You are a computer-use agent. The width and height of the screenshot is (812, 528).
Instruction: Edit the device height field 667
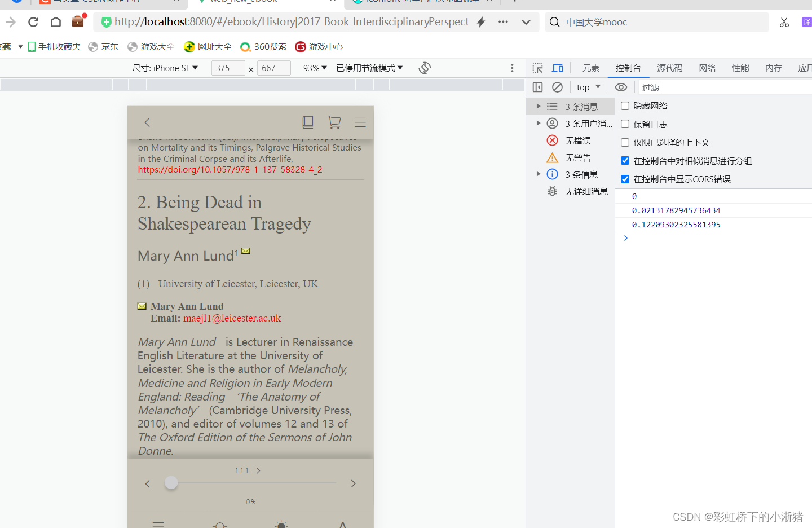(x=274, y=68)
